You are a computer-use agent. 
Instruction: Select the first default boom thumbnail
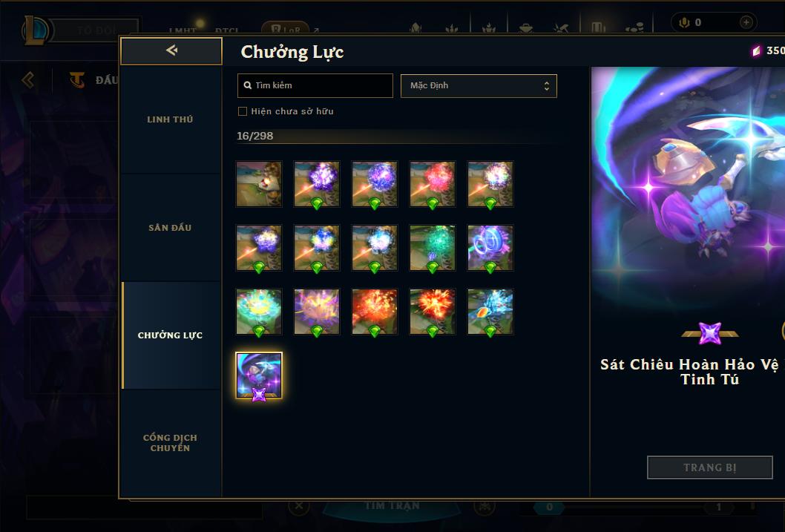[x=259, y=184]
